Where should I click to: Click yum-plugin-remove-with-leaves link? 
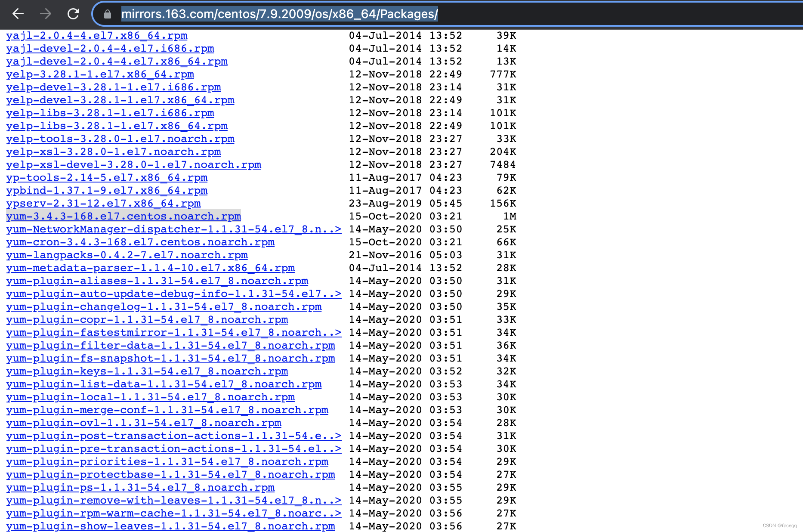pos(174,501)
